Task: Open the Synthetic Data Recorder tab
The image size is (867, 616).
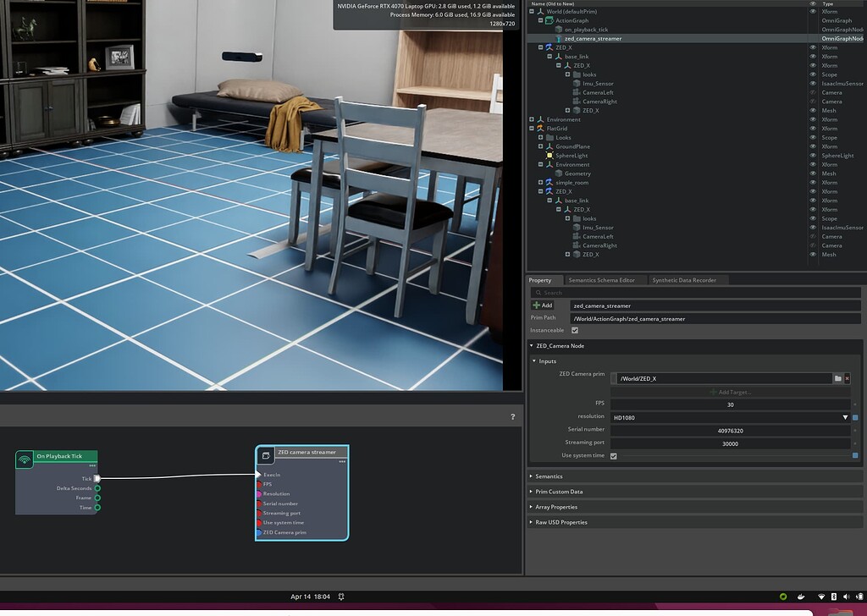Action: pyautogui.click(x=684, y=280)
